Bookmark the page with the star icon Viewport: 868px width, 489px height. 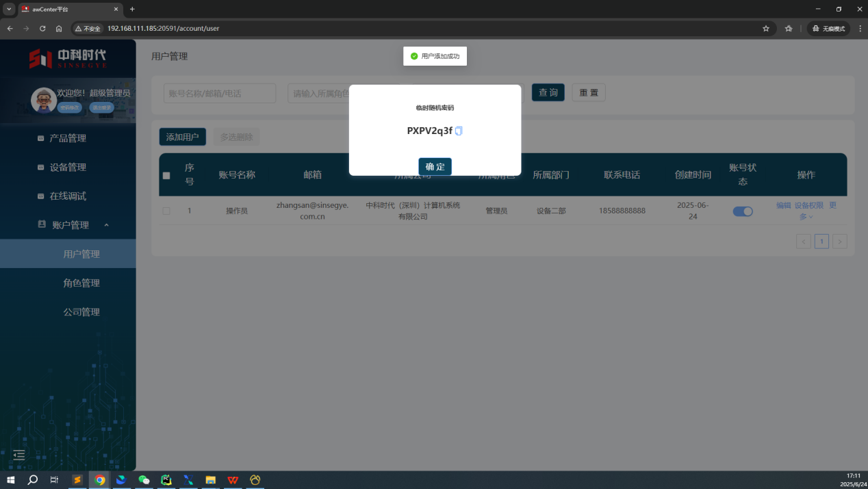point(766,28)
